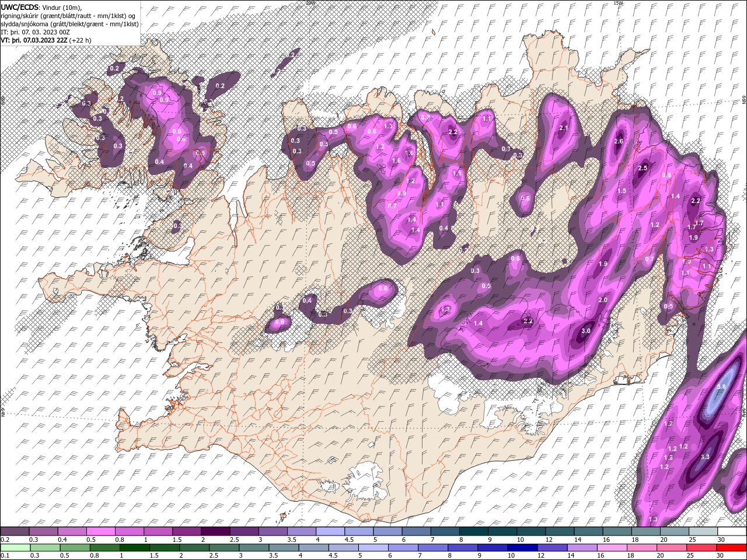Click the 1.5 snowfall value label
Viewport: 747px width, 560px height.
(622, 191)
